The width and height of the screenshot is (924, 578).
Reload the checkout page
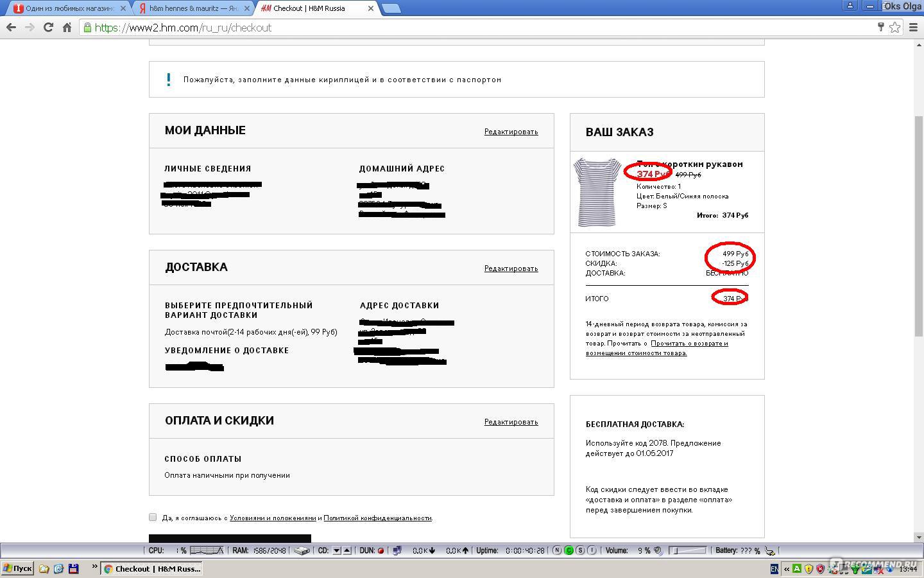(48, 28)
